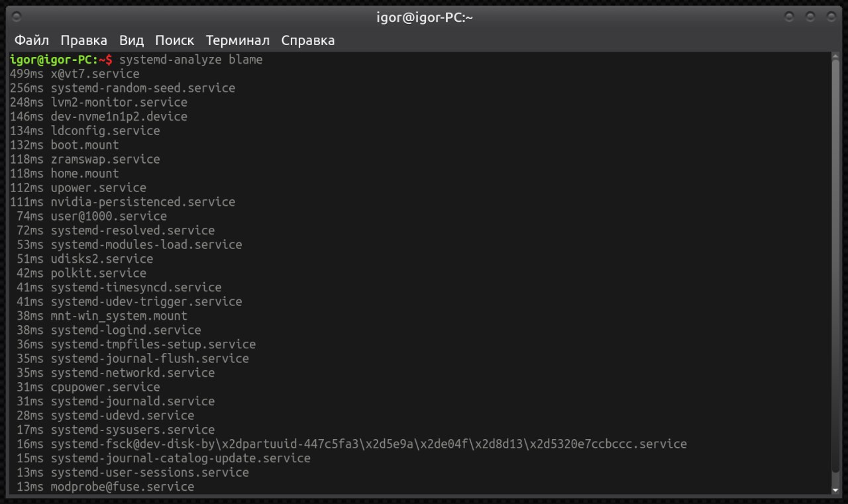
Task: Click the systemd-journal-flush.service line
Action: pos(132,359)
